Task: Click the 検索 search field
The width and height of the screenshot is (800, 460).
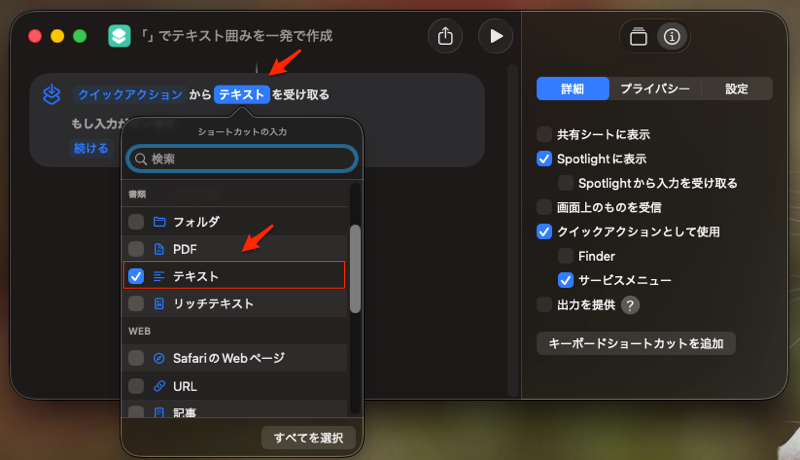Action: tap(242, 159)
